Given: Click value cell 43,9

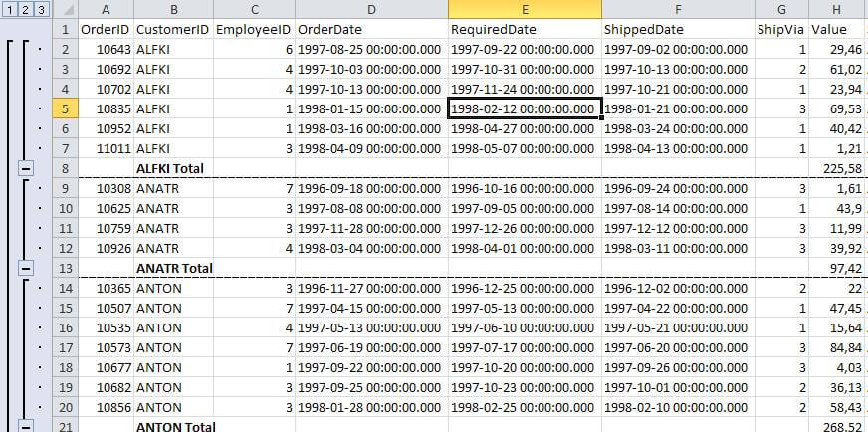Looking at the screenshot, I should pyautogui.click(x=837, y=209).
